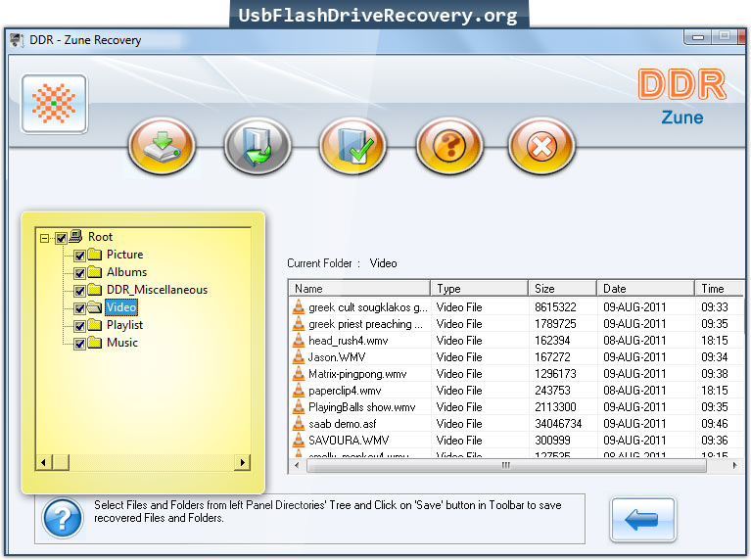Viewport: 751px width, 560px height.
Task: Select the DDR_Miscellaneous tree item label
Action: (x=157, y=290)
